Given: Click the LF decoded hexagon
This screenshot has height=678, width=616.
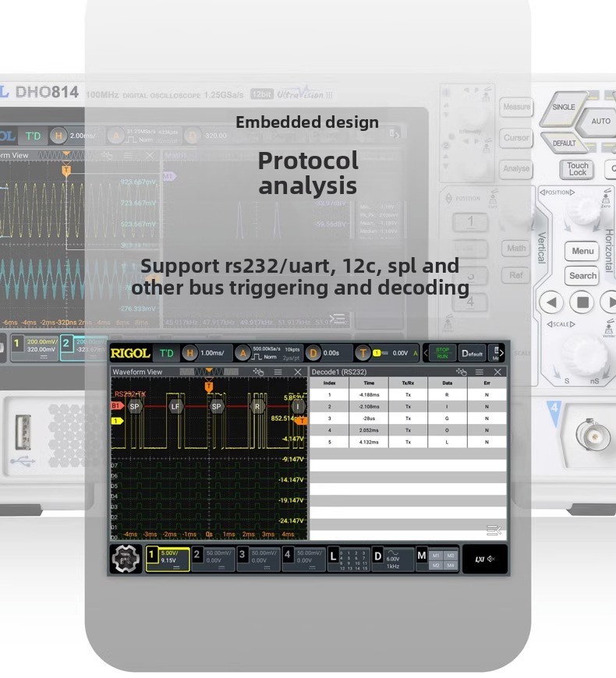Looking at the screenshot, I should pos(175,407).
